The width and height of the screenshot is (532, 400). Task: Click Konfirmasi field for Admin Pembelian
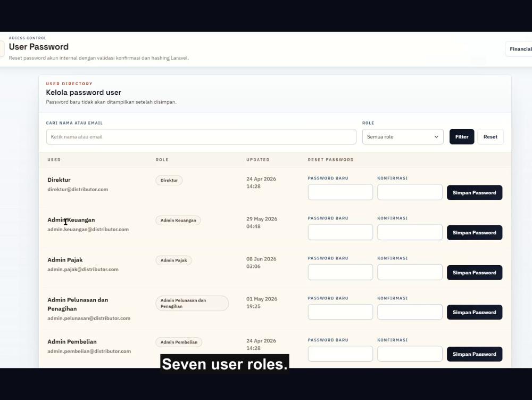pos(410,354)
